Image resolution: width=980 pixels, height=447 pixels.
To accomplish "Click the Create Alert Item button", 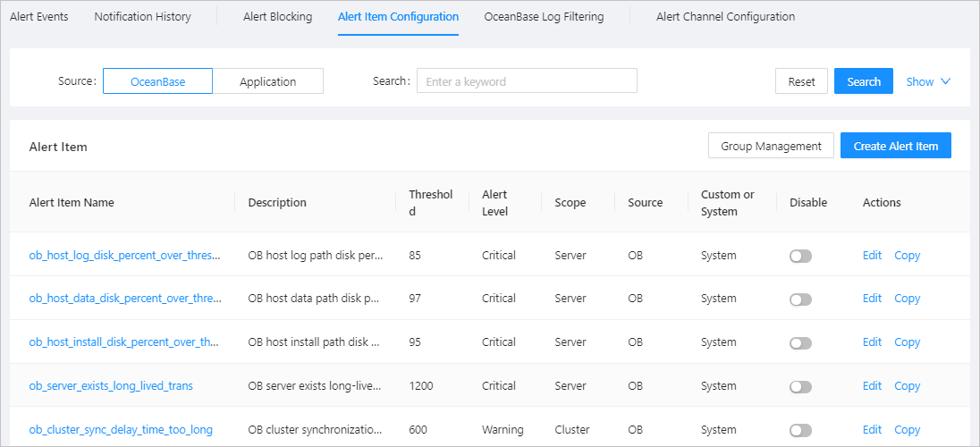I will click(896, 146).
